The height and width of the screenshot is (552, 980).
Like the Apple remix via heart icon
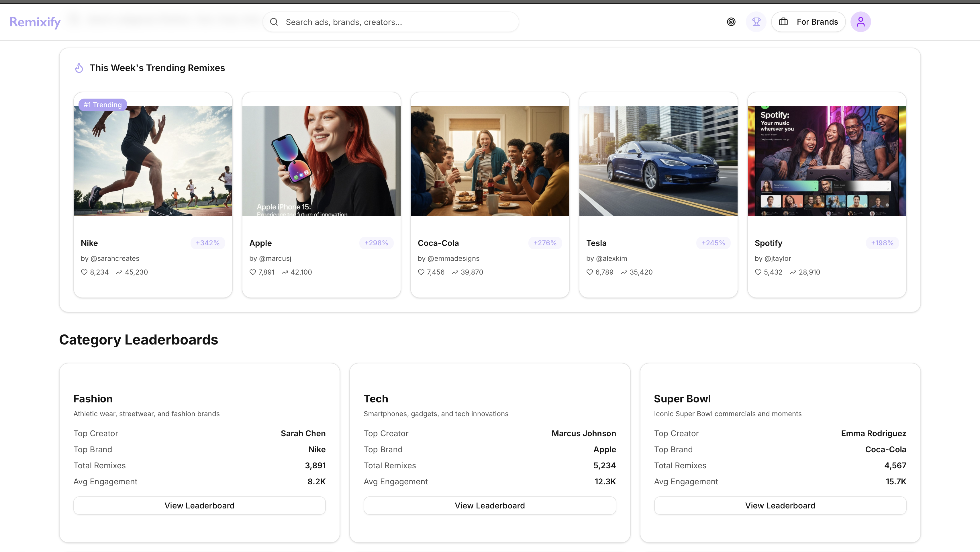click(253, 272)
